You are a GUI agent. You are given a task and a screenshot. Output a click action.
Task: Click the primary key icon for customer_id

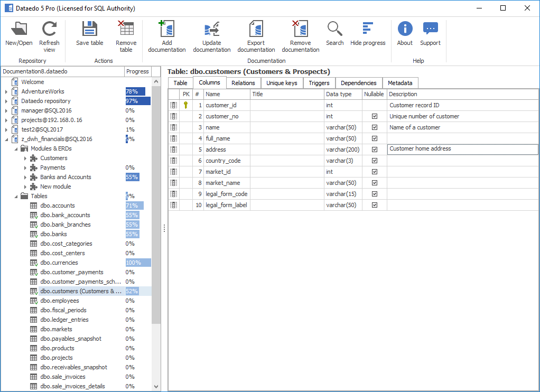(186, 105)
